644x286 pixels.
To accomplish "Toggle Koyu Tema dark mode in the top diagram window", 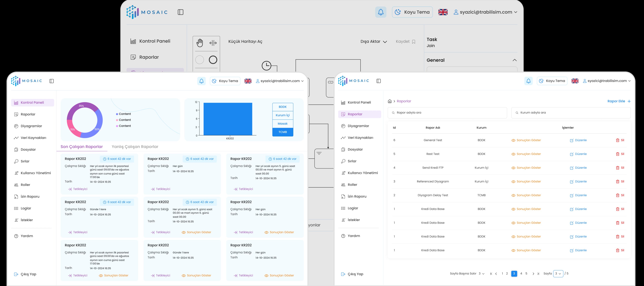I will tap(412, 12).
